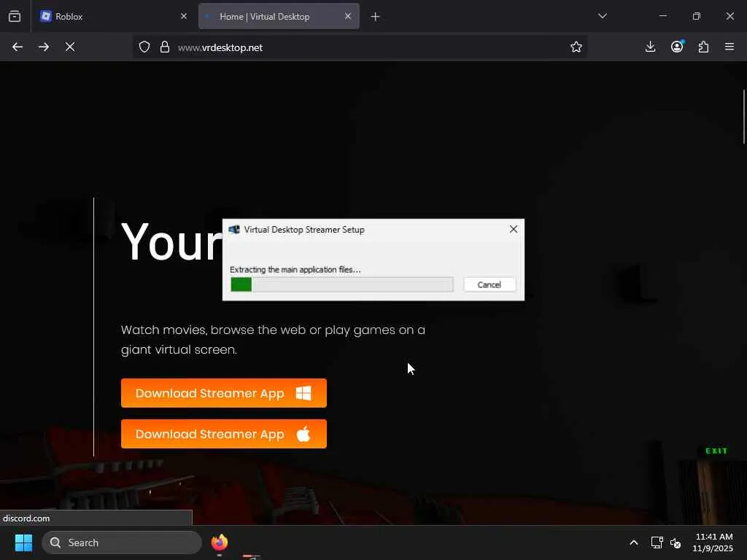Screen dimensions: 747x560
Task: Open the Firefox recent browsing view icon
Action: click(x=15, y=16)
